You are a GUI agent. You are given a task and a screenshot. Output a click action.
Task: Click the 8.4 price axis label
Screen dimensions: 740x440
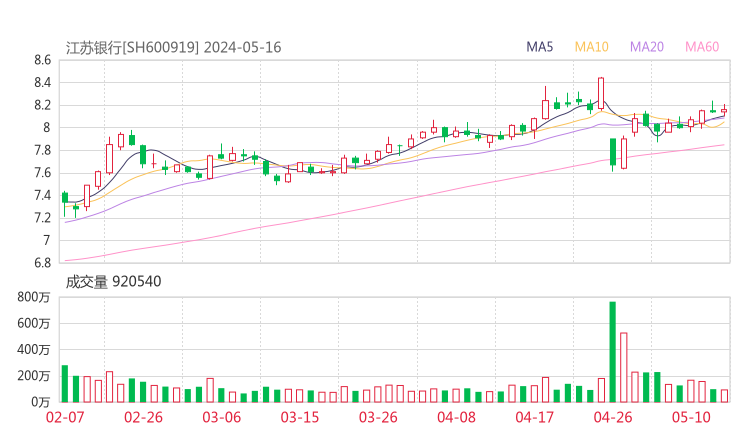click(42, 83)
